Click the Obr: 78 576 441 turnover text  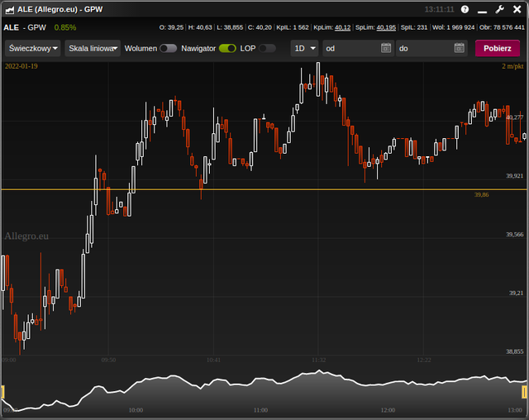pyautogui.click(x=502, y=27)
